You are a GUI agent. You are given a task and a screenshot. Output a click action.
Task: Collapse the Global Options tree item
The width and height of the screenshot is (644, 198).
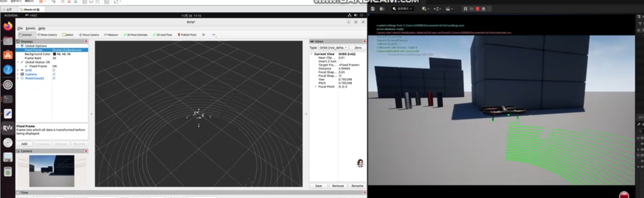[x=18, y=46]
